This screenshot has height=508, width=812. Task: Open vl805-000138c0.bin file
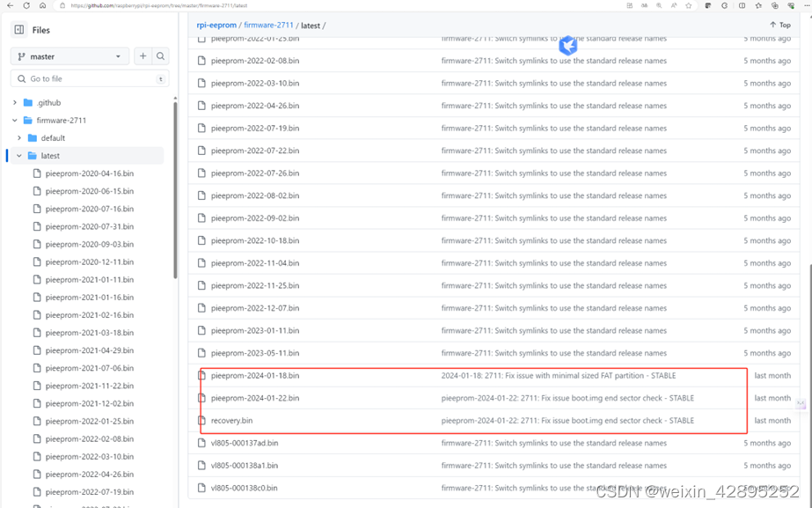click(x=244, y=488)
